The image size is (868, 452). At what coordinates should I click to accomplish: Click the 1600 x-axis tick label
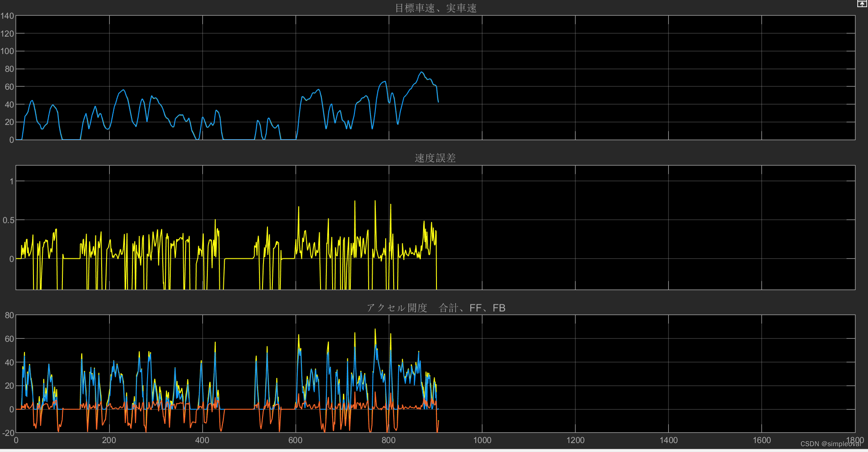pyautogui.click(x=762, y=440)
